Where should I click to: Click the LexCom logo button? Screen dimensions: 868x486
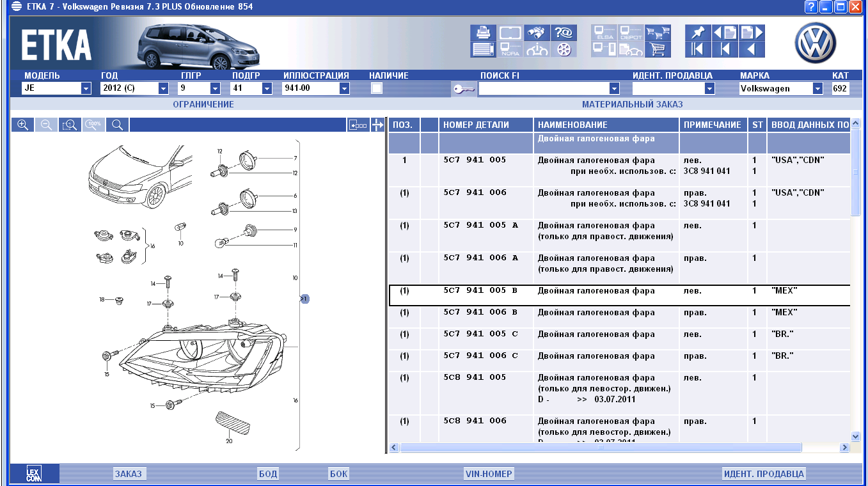click(34, 474)
